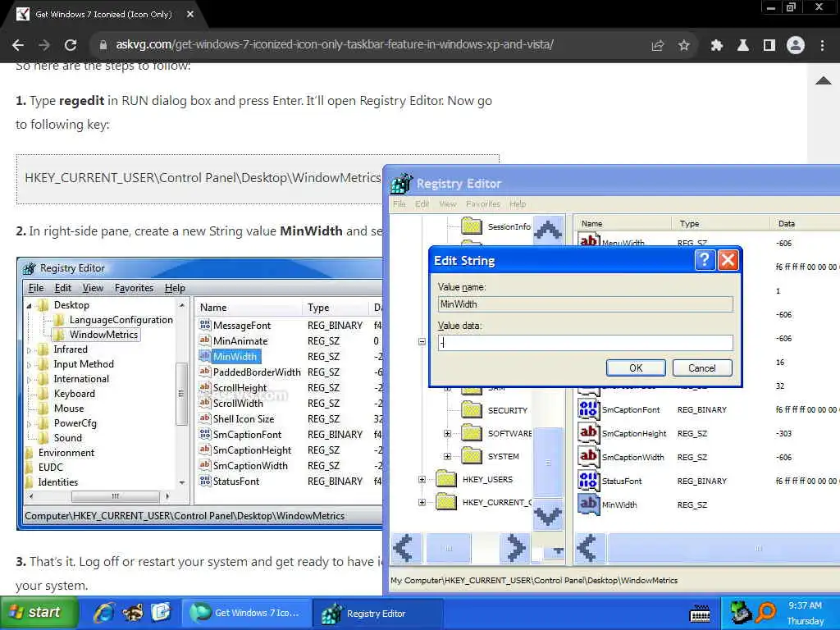Select the SOFTWARE folder icon
This screenshot has height=630, width=840.
[x=472, y=433]
